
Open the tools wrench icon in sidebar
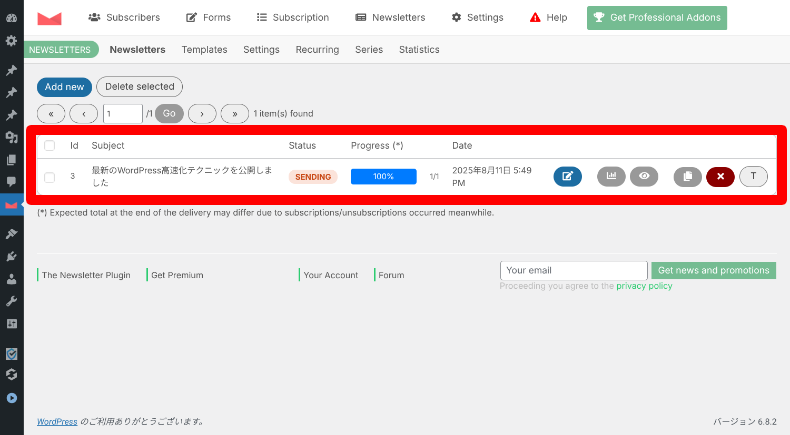pos(11,301)
